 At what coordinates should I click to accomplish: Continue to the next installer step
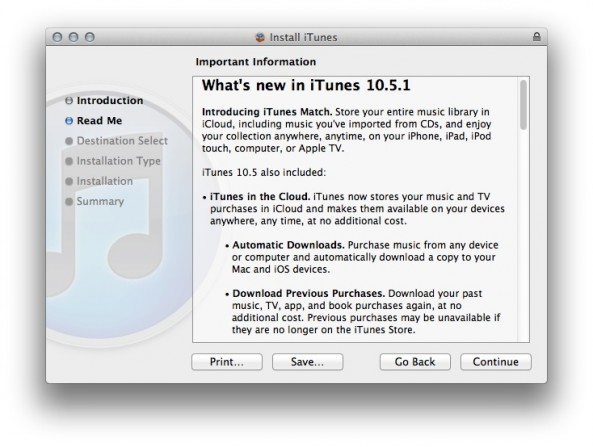click(x=495, y=362)
